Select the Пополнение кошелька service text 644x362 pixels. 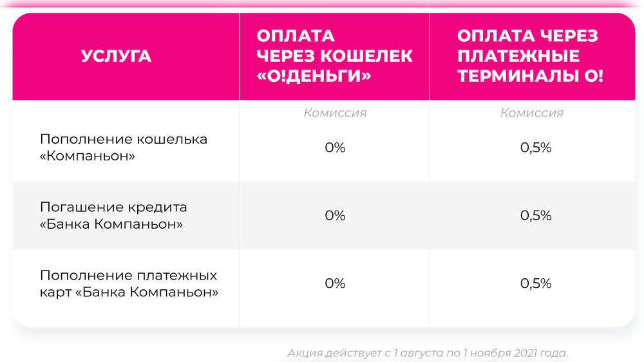coord(124,139)
